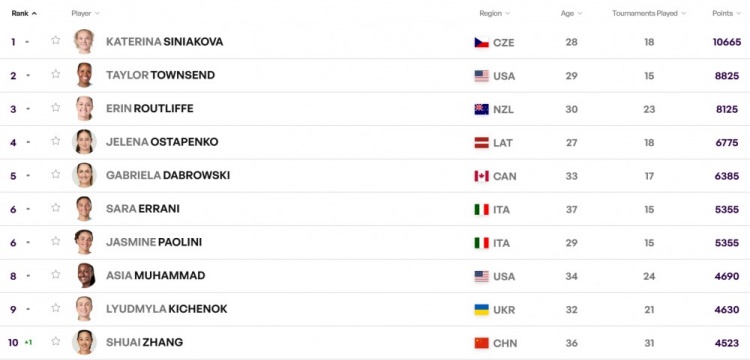Favorite Katerina Siniakova with the star icon
Viewport: 750px width, 360px height.
coord(56,41)
